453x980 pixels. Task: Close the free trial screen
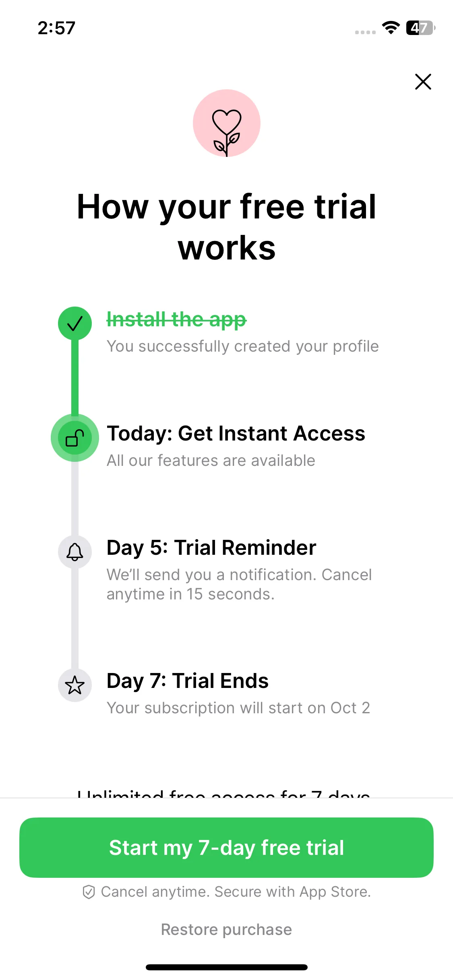click(x=423, y=82)
